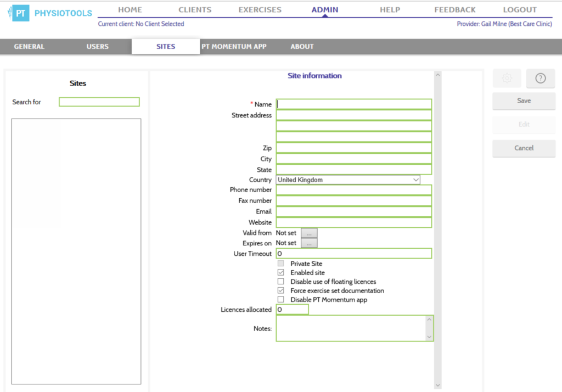Click the Edit button

(524, 125)
